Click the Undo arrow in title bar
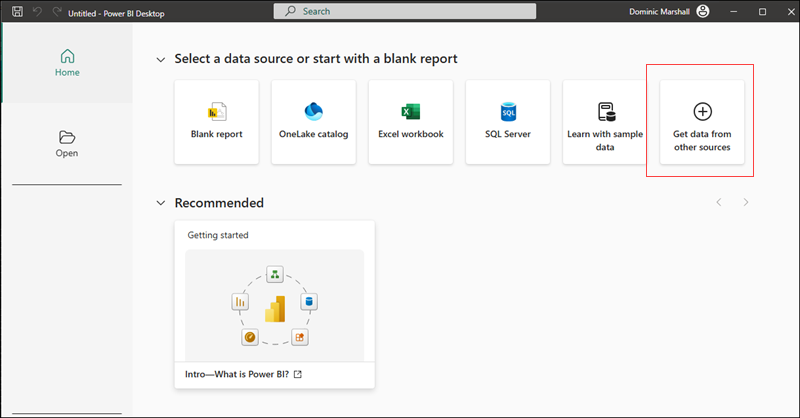This screenshot has height=418, width=800. click(37, 11)
